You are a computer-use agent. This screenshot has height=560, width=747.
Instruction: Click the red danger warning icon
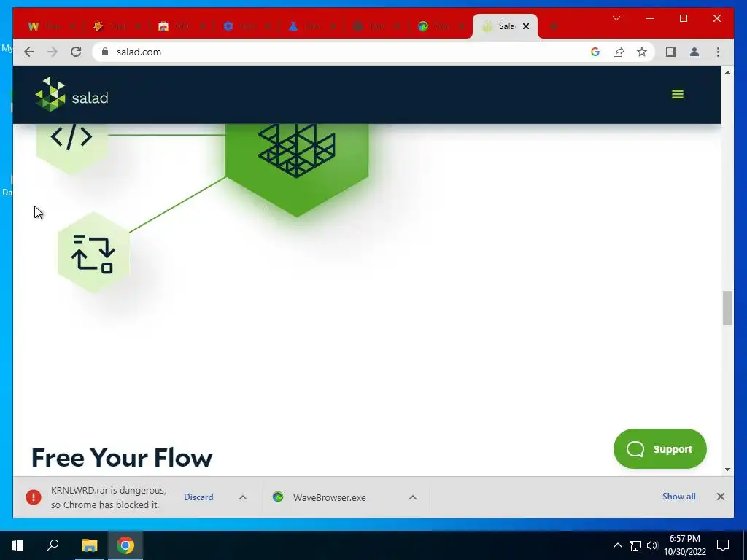click(x=34, y=497)
